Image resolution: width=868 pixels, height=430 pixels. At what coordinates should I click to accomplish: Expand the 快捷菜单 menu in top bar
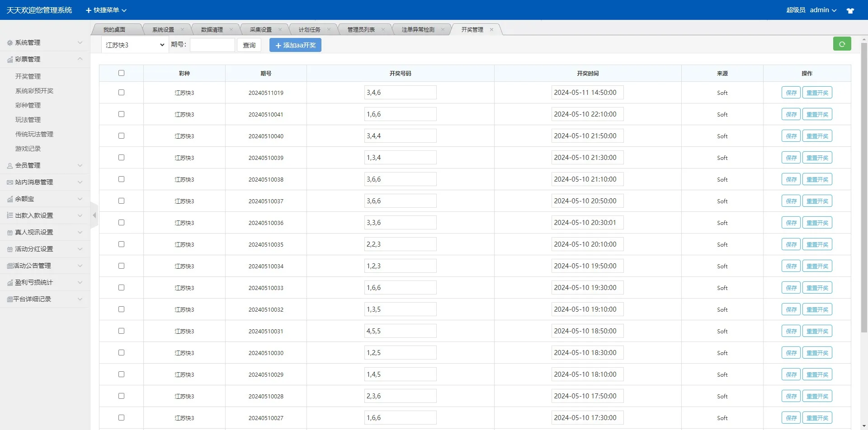tap(106, 10)
